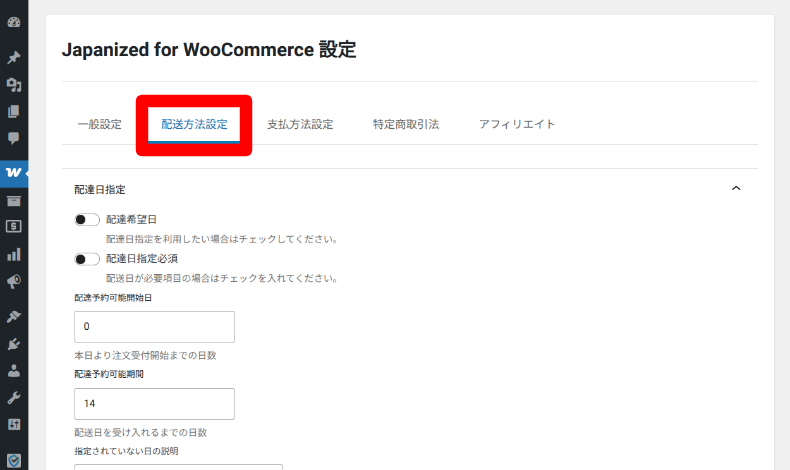Open Comments via the speech bubble icon
790x470 pixels.
click(14, 138)
